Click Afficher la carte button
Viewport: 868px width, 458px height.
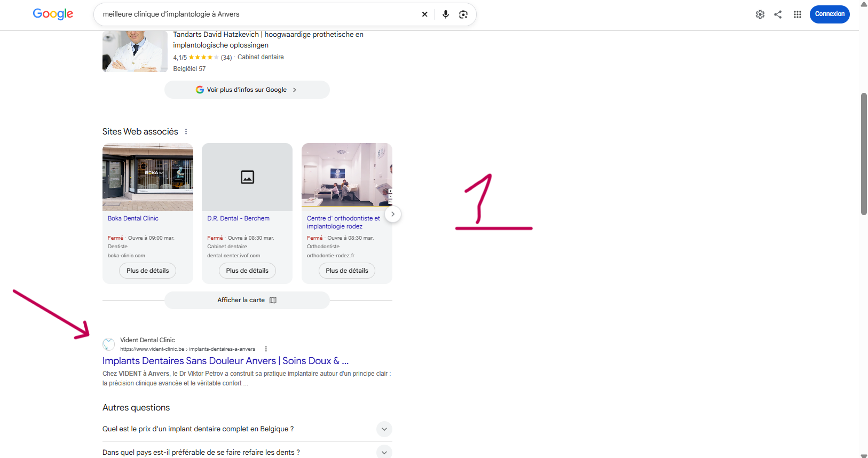click(247, 300)
